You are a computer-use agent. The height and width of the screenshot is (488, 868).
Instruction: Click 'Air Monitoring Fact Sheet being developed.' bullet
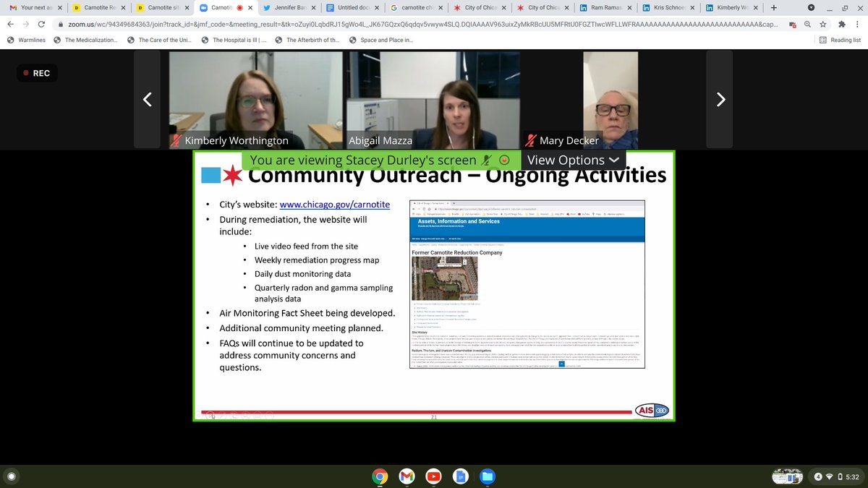tap(307, 313)
